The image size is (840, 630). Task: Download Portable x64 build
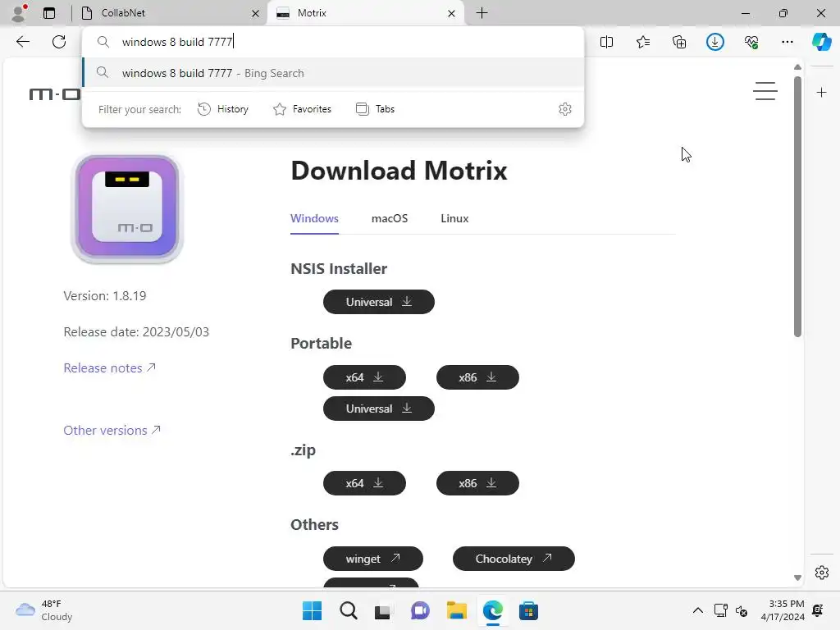(x=364, y=377)
